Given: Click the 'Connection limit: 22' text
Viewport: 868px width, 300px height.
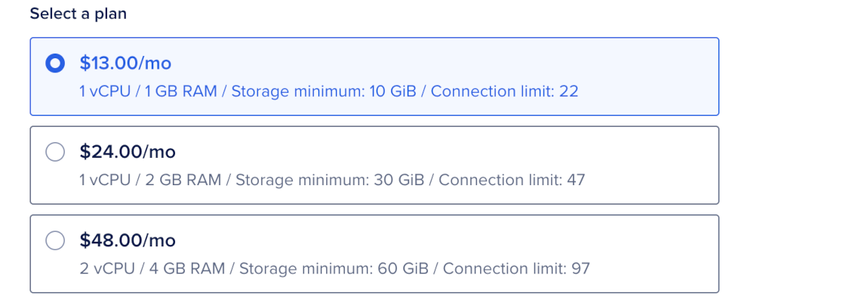Looking at the screenshot, I should point(504,91).
